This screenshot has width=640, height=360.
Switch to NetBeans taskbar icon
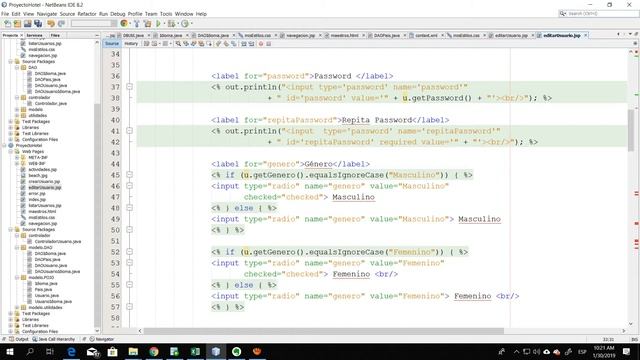216,351
